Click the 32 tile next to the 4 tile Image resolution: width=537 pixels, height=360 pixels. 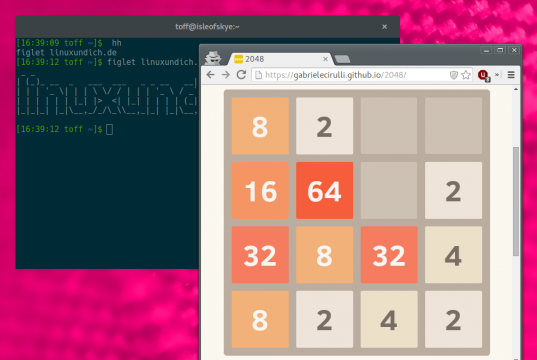(389, 255)
